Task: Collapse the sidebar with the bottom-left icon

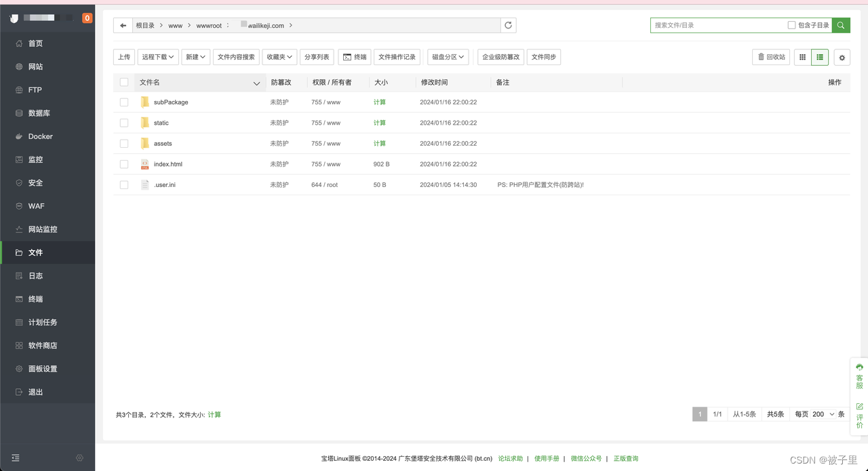Action: [x=16, y=458]
